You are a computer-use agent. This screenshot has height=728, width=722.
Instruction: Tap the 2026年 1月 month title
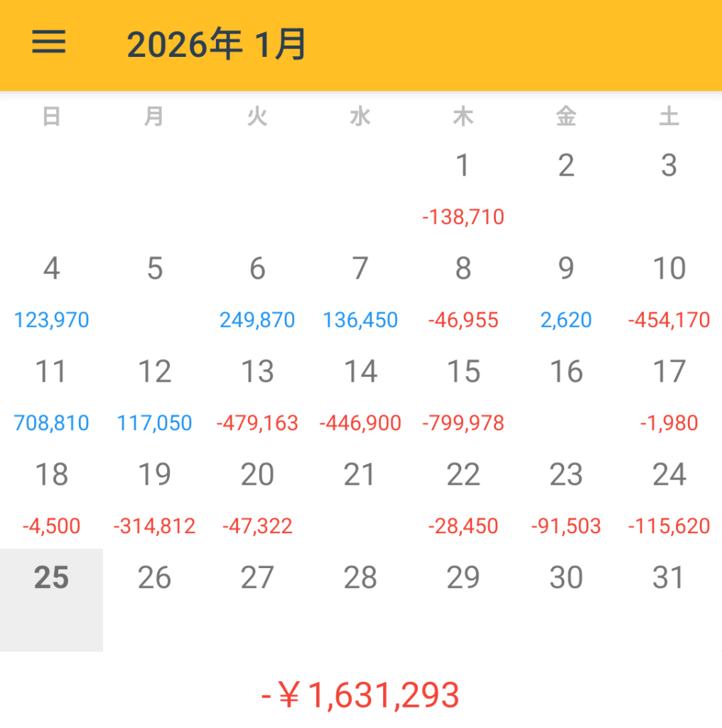pos(216,45)
